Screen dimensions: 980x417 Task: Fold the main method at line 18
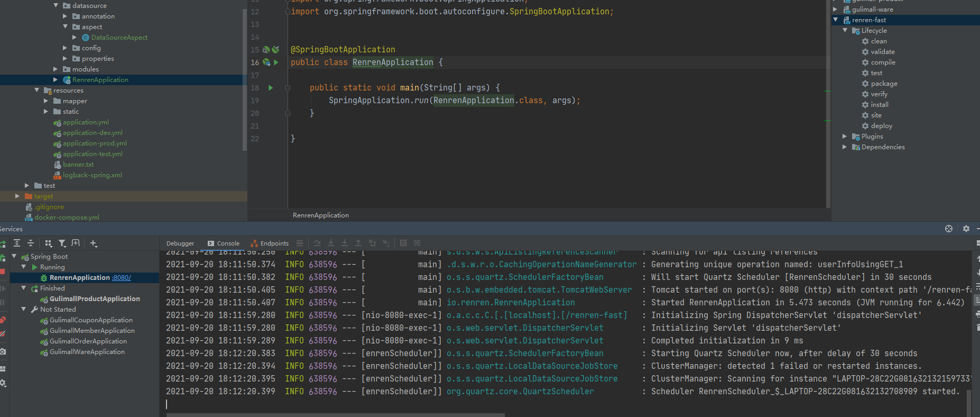[x=288, y=88]
